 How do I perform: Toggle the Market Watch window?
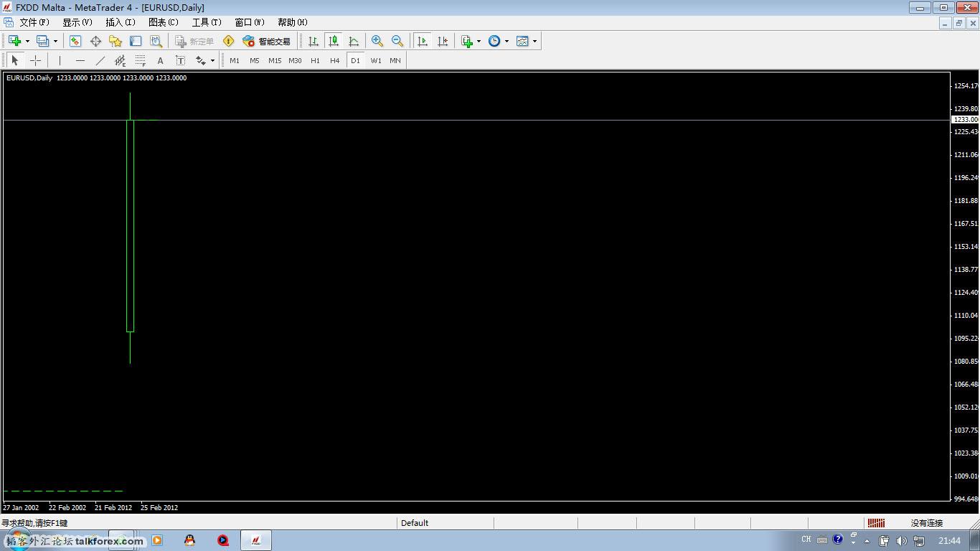[75, 41]
